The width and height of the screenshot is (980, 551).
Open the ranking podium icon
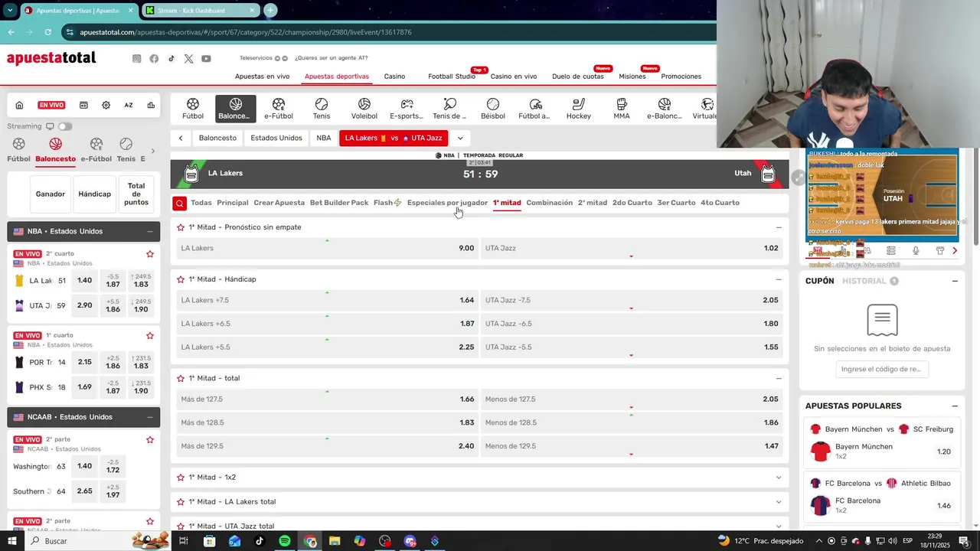coord(151,106)
